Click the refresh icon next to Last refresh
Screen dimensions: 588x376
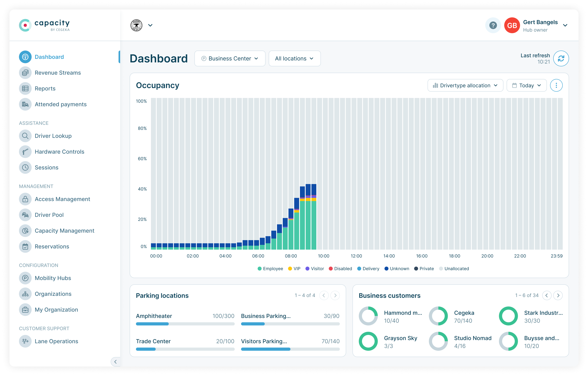[561, 58]
